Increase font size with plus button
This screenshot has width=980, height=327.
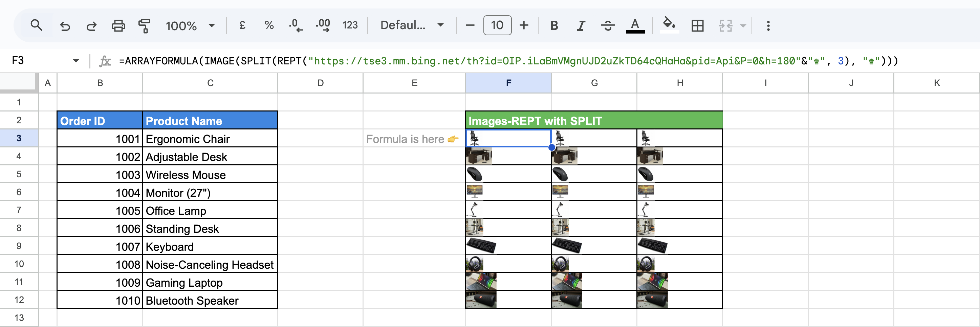click(x=524, y=25)
